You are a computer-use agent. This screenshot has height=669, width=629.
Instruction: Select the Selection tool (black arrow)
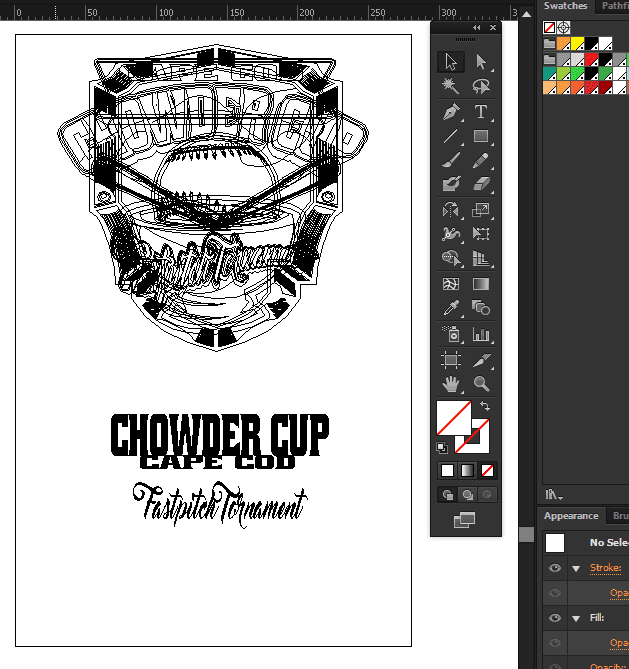click(451, 62)
